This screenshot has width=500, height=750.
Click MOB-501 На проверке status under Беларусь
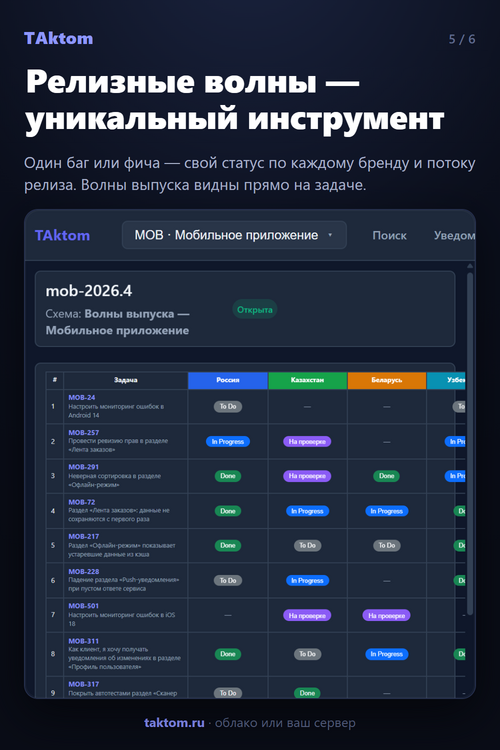point(387,616)
